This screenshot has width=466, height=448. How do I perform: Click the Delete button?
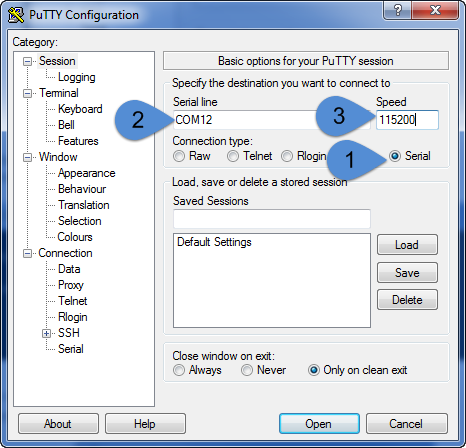pyautogui.click(x=407, y=300)
